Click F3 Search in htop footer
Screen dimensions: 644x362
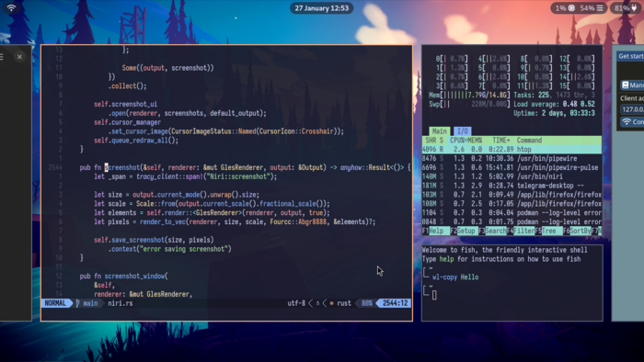coord(492,231)
